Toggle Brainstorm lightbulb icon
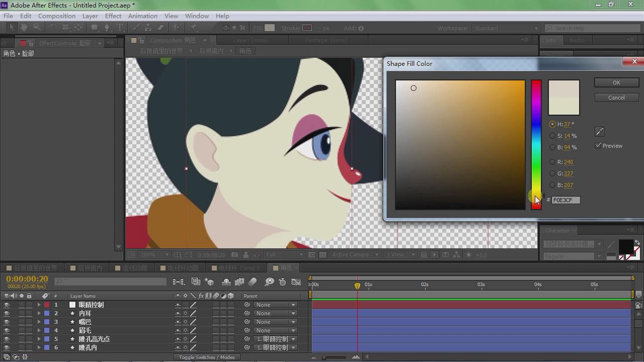 [x=269, y=282]
